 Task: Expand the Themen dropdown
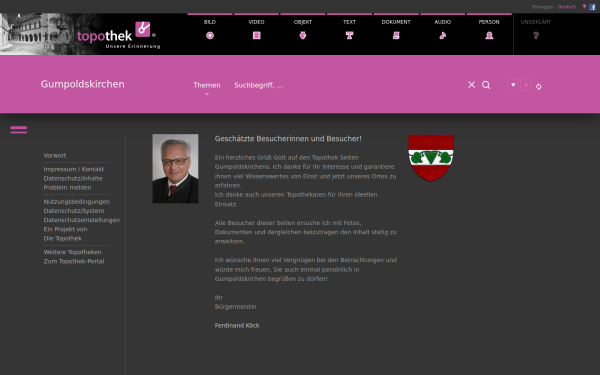pyautogui.click(x=207, y=85)
